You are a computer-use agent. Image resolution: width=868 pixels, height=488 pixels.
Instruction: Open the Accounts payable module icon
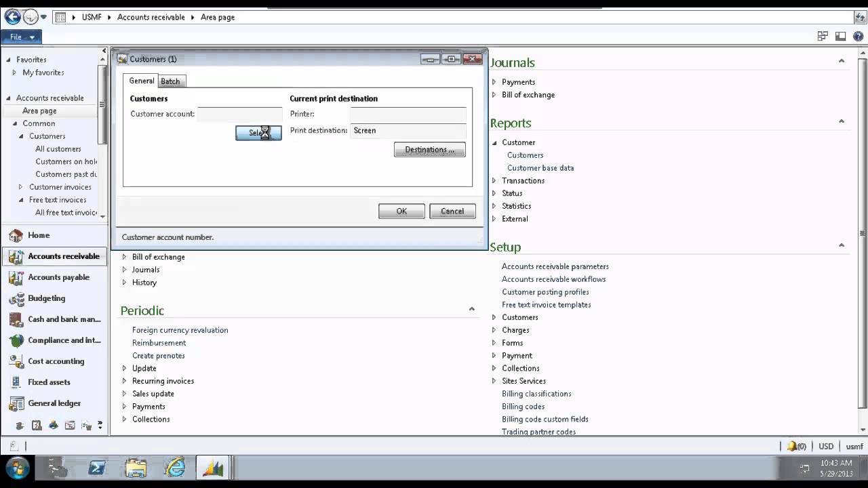pos(16,277)
